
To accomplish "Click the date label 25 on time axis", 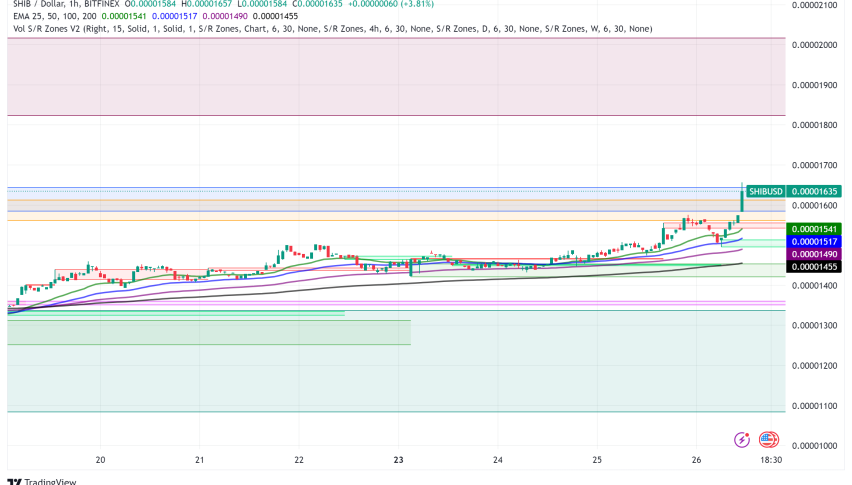I will 597,460.
